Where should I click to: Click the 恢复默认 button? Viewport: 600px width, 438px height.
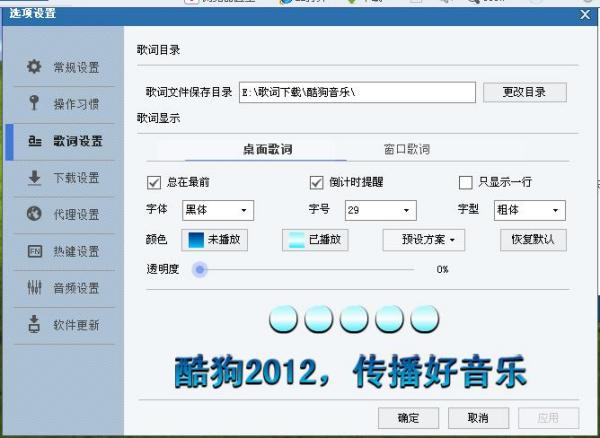[x=533, y=240]
